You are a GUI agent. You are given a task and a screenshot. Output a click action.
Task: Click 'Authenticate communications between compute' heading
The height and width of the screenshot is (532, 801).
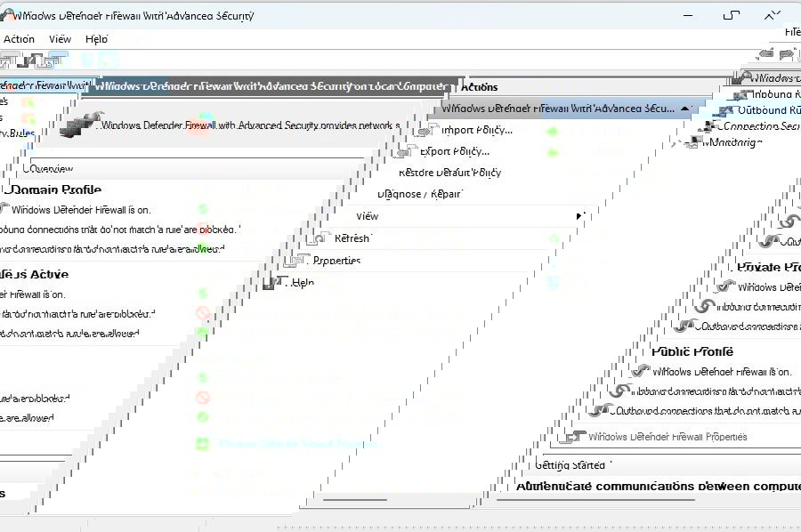[x=659, y=486]
